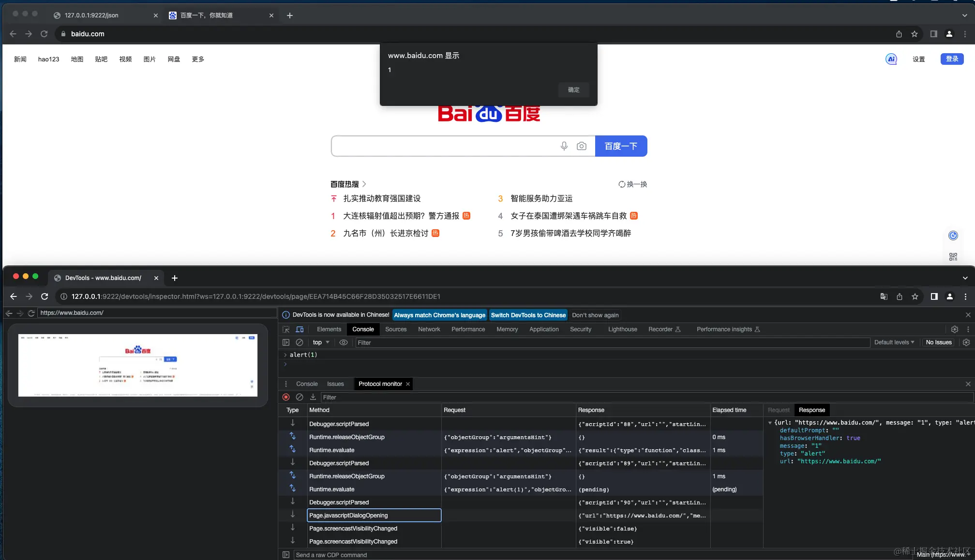The height and width of the screenshot is (560, 975).
Task: Click share icon in Baidu browser toolbar
Action: point(899,34)
